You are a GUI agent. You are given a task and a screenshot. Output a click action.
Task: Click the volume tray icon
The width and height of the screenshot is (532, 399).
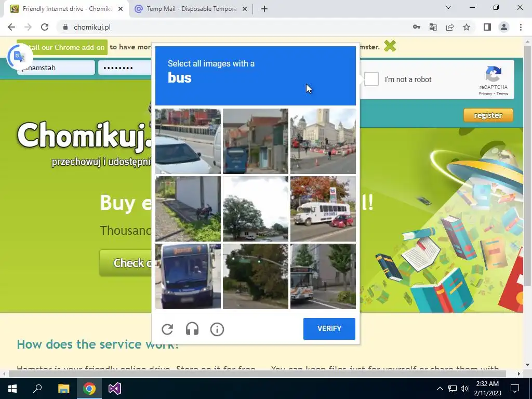tap(464, 389)
